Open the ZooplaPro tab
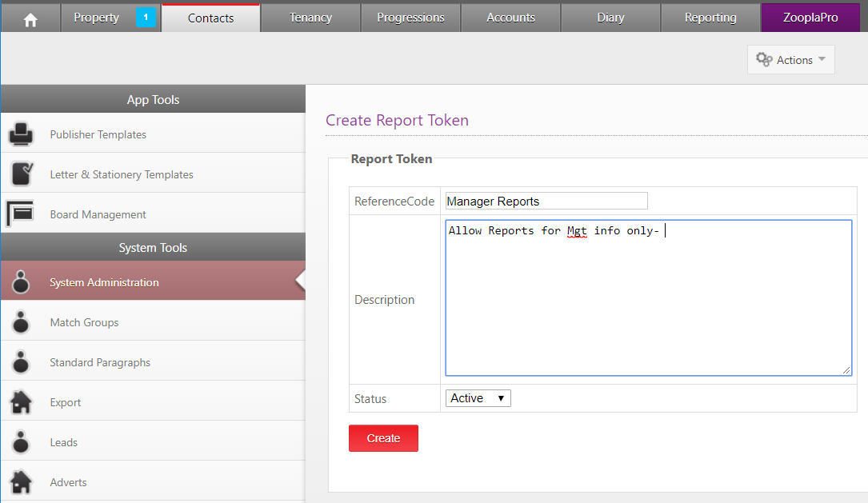This screenshot has height=503, width=868. point(810,18)
